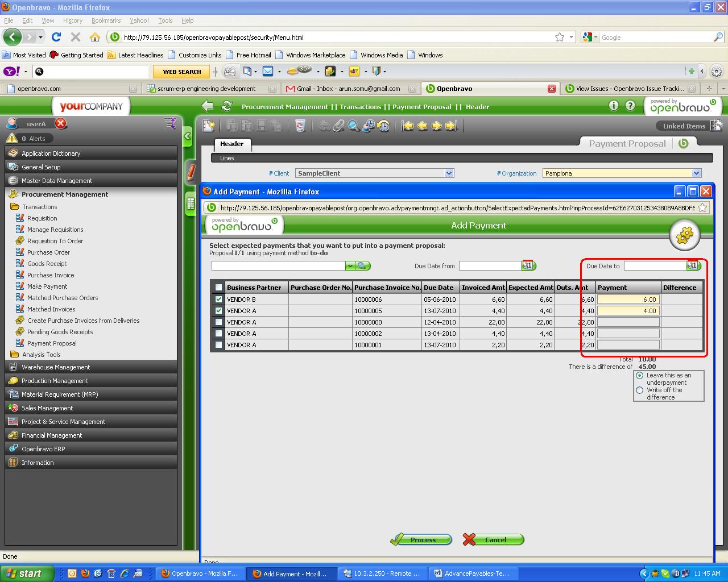Switch to the Lines tab

(x=227, y=158)
